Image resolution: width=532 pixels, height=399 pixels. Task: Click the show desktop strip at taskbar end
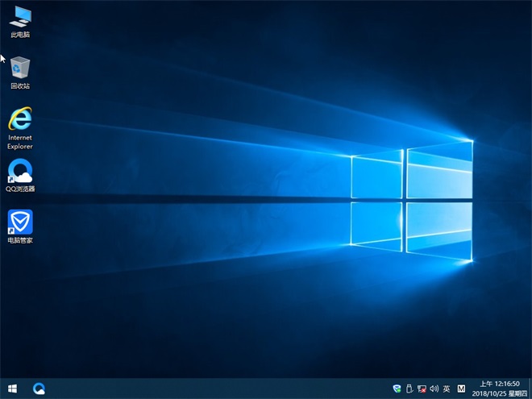tap(530, 389)
